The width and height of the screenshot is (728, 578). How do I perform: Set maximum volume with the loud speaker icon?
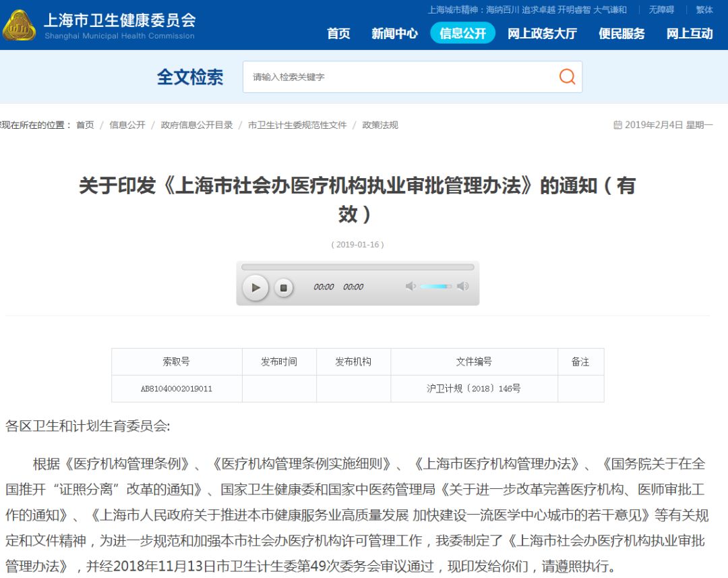[x=462, y=286]
